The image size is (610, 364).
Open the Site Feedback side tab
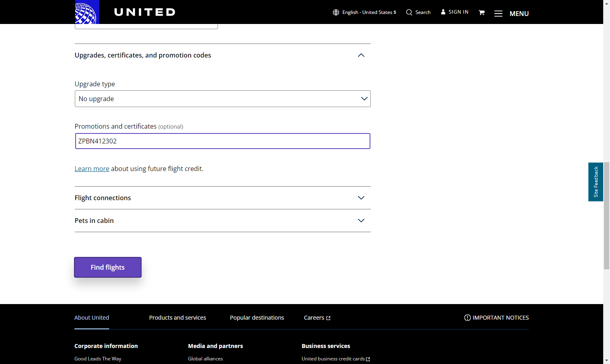pos(596,182)
